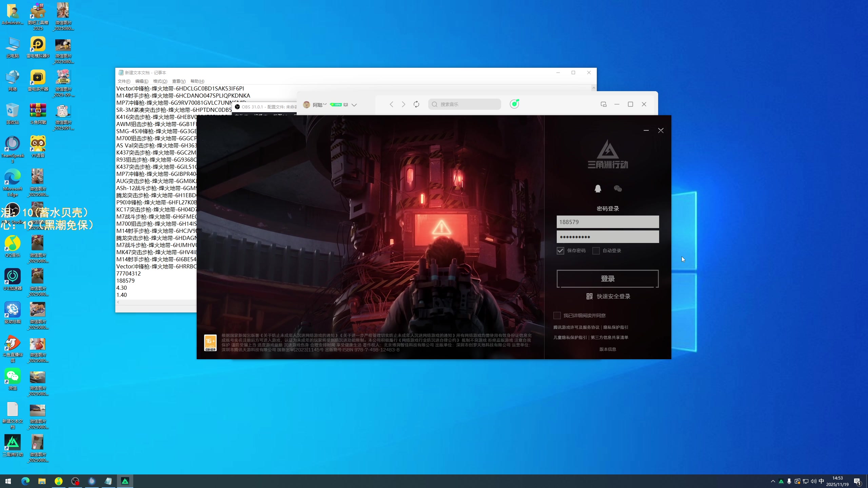Open QQ Music from the taskbar

59,481
